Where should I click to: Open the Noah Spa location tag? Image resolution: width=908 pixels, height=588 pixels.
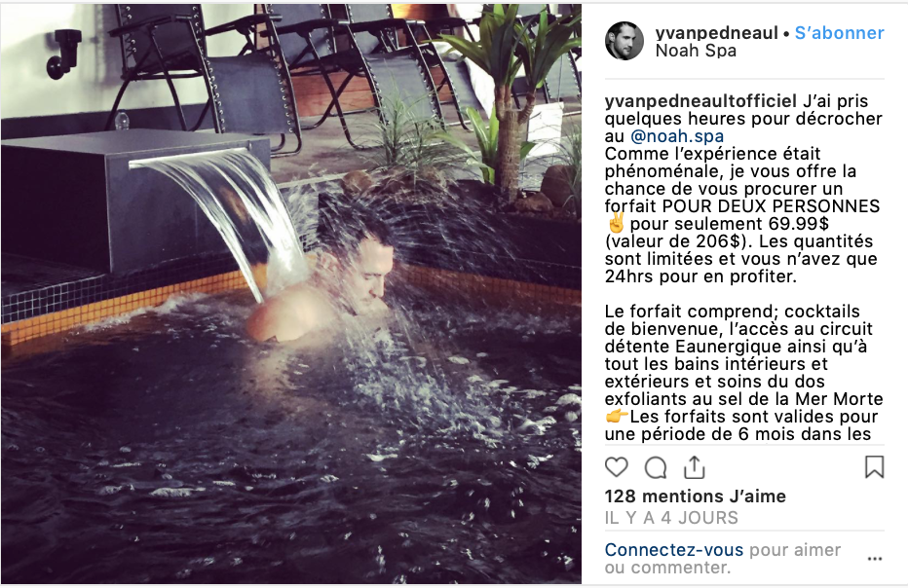click(x=696, y=51)
